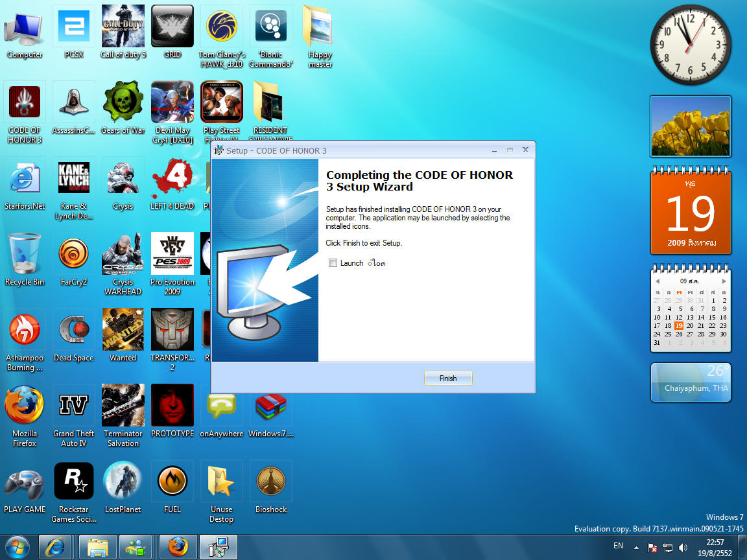Select the Happy master folder

click(x=320, y=38)
